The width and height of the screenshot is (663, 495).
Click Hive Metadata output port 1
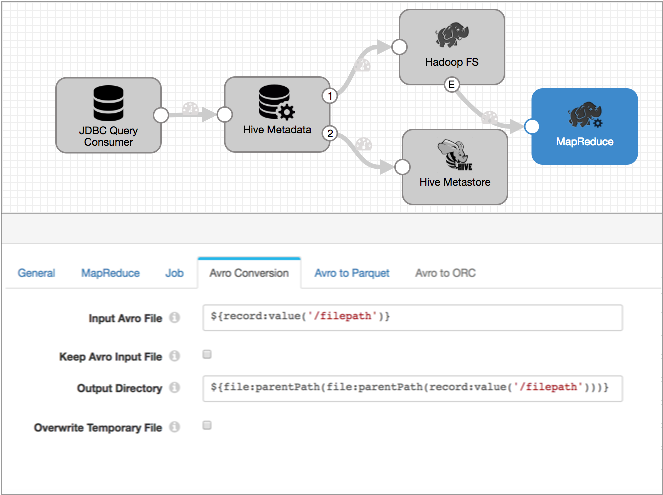tap(329, 96)
